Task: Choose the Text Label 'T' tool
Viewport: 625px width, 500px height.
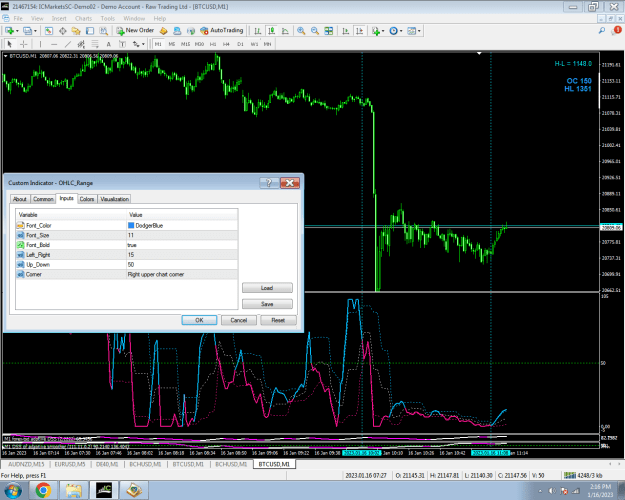Action: [122, 44]
